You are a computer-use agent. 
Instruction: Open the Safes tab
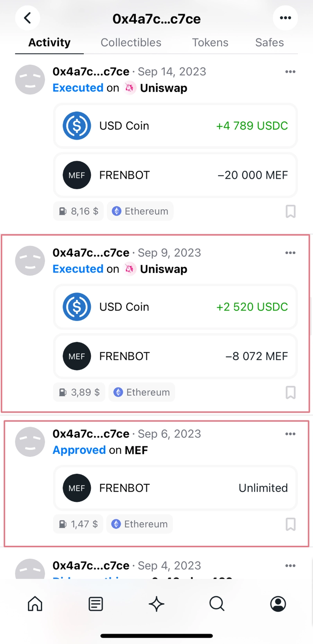click(270, 42)
